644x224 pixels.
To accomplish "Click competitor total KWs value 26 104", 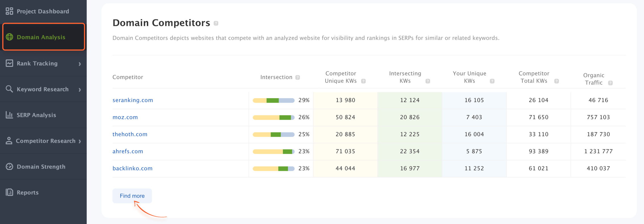I will (538, 100).
